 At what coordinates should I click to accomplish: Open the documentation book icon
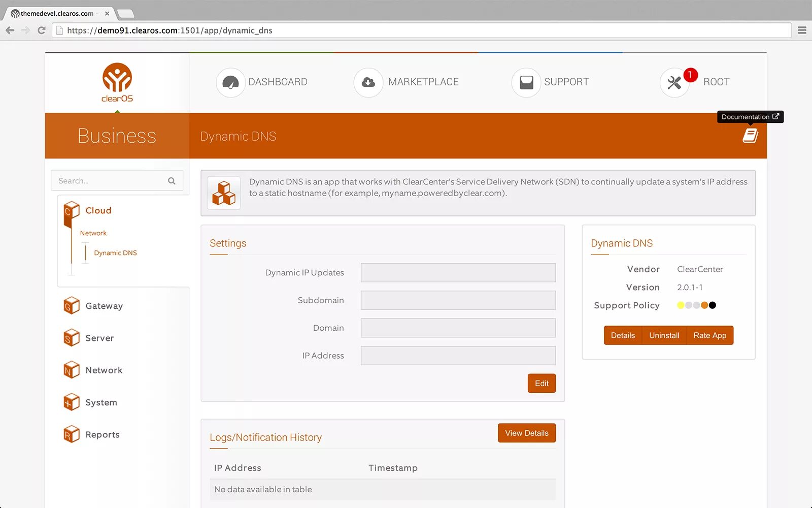click(x=750, y=136)
